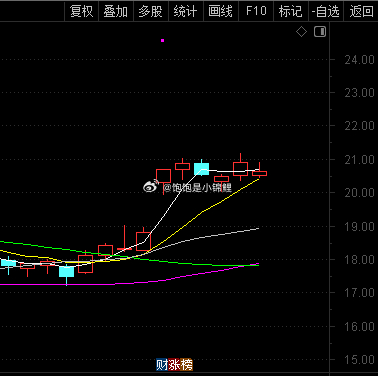Click the 财 badge at chart bottom
The height and width of the screenshot is (376, 378).
162,365
